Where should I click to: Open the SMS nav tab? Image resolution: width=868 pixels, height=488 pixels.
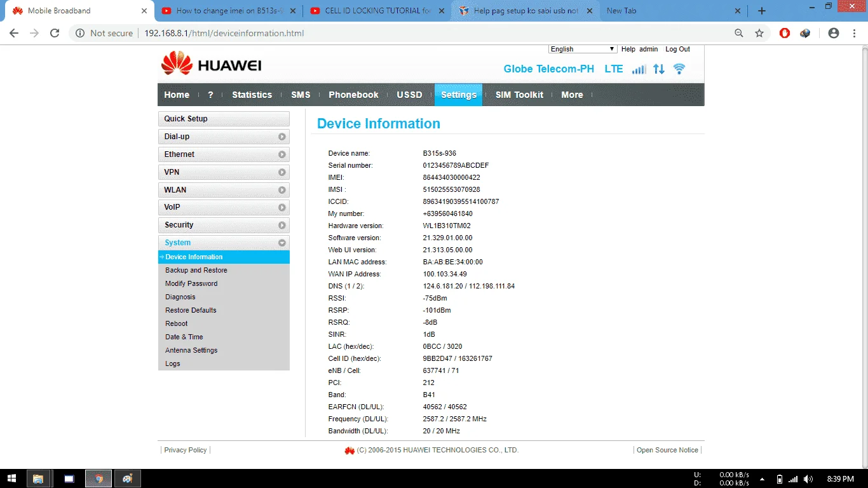[301, 95]
